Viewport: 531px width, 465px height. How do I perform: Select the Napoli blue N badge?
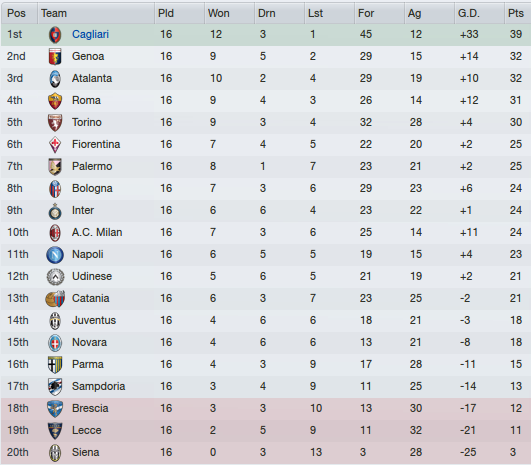55,255
